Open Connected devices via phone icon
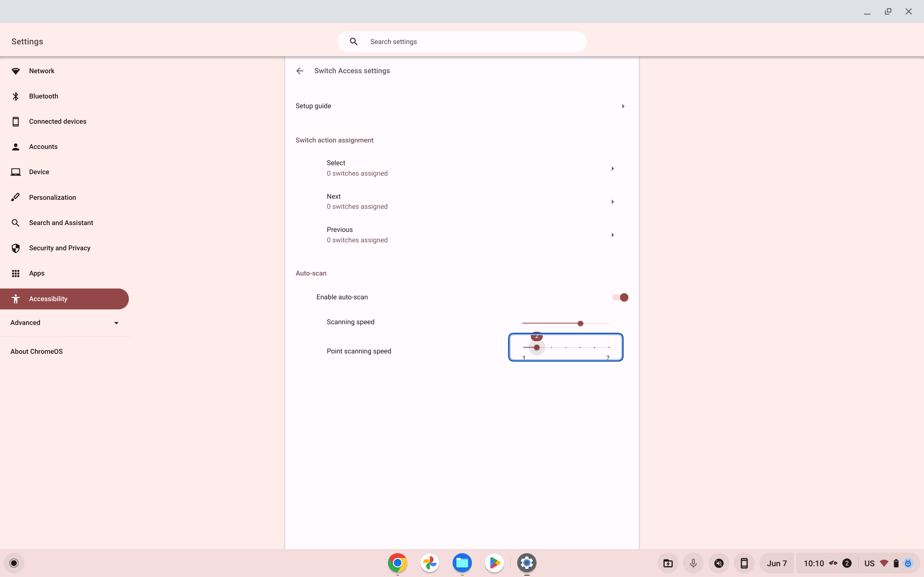Viewport: 924px width, 577px height. (16, 121)
